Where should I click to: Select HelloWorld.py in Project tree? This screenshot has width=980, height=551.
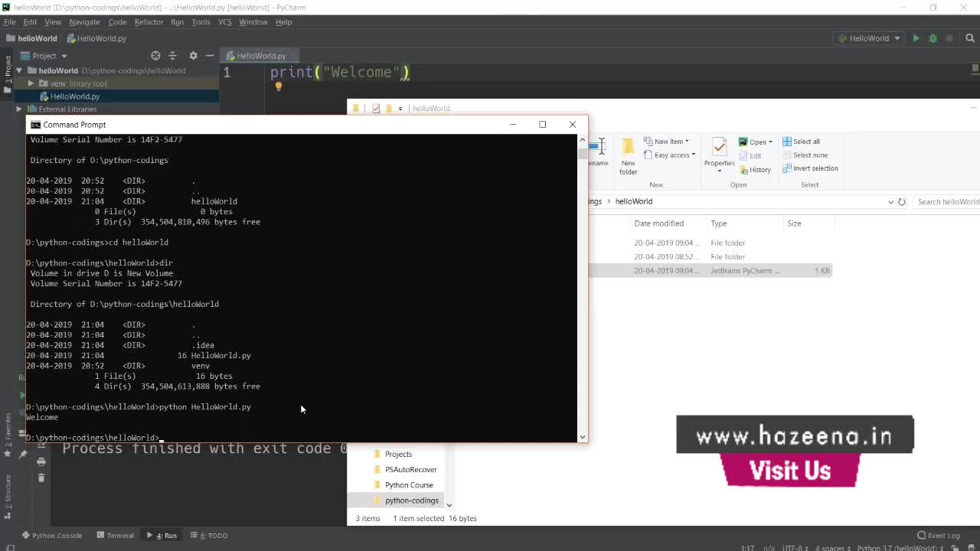(75, 96)
